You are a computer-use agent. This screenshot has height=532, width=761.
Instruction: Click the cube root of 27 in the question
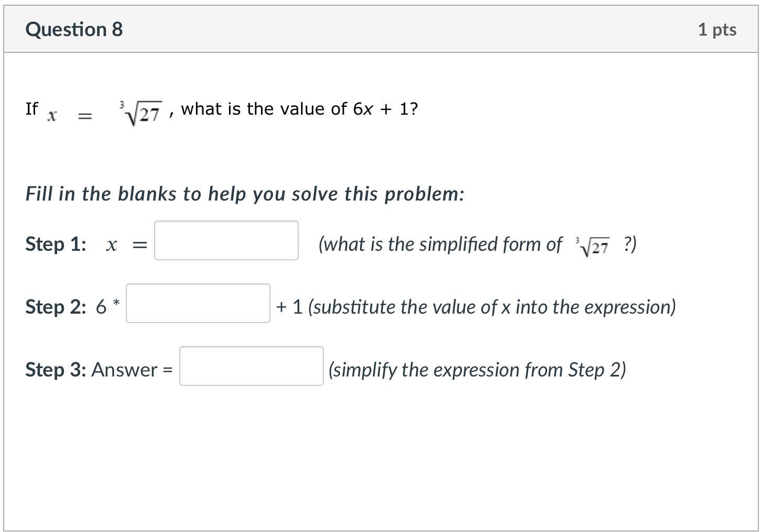tap(142, 112)
